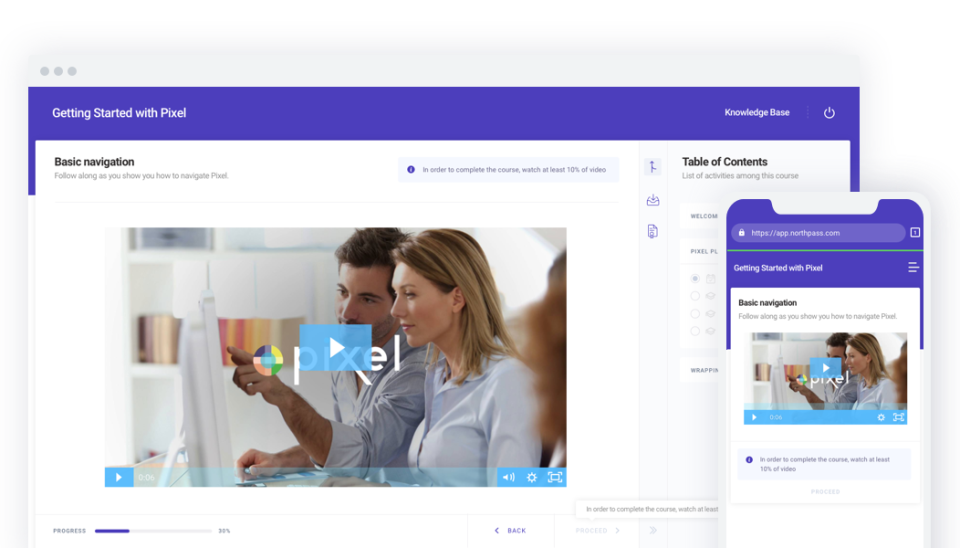
Task: Tap the mobile PROCEED button
Action: [x=825, y=492]
